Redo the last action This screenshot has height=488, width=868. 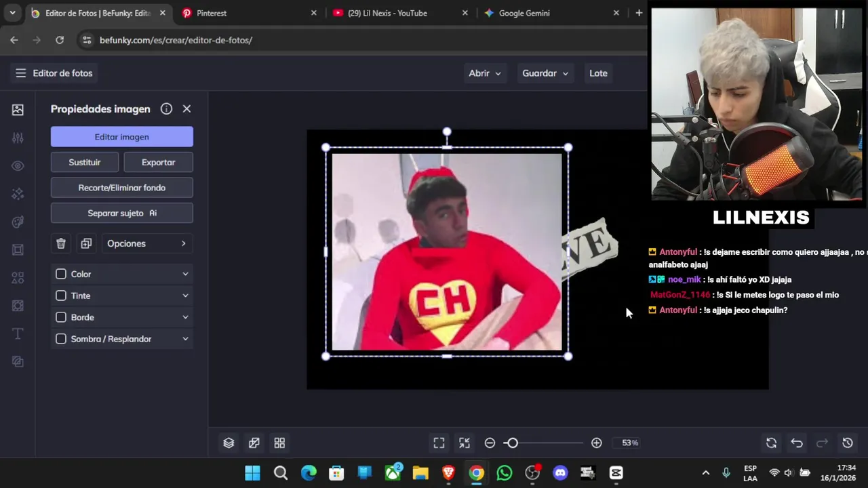click(822, 443)
